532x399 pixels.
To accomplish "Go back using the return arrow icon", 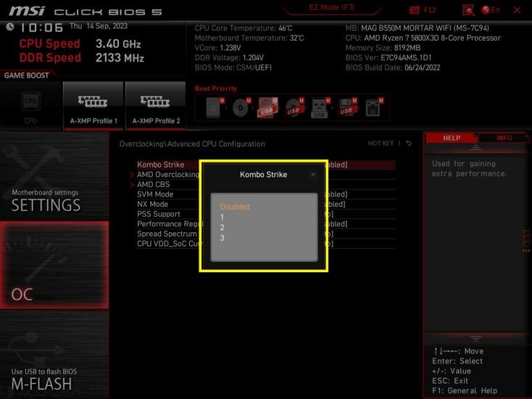I will tap(409, 144).
